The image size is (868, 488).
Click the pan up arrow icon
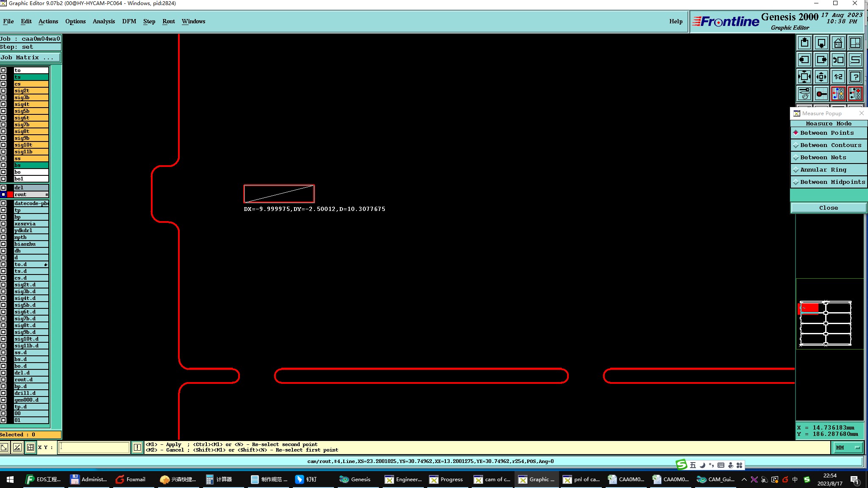804,43
